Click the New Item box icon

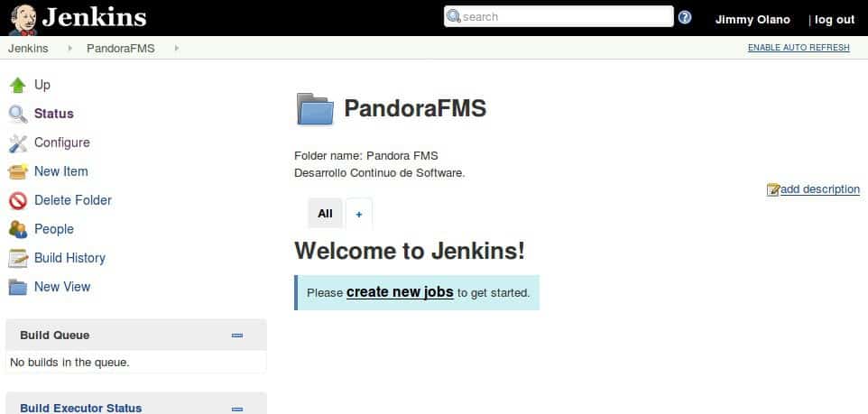[18, 172]
